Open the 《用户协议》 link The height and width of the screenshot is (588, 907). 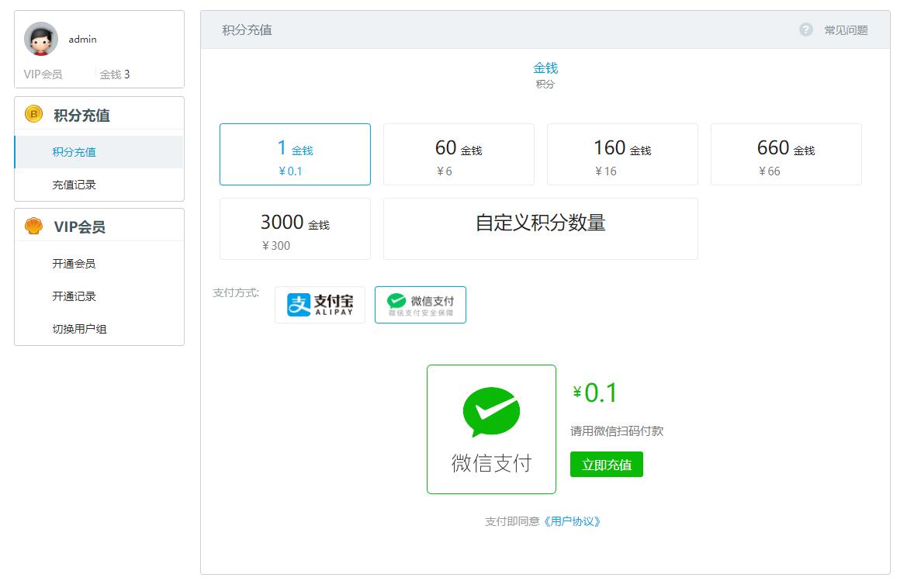click(572, 521)
